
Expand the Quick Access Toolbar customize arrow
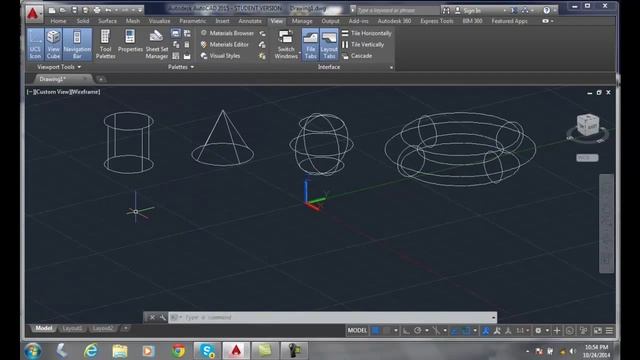(140, 10)
